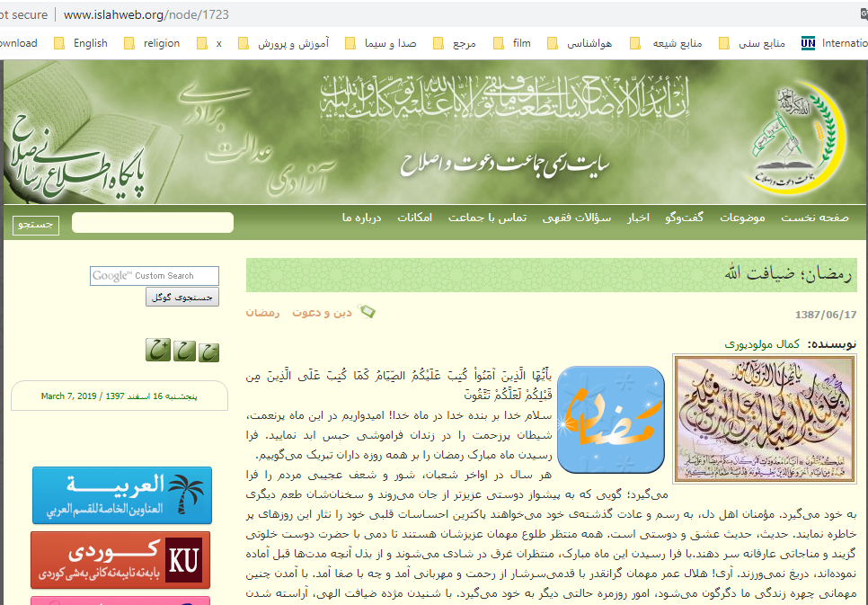868x605 pixels.
Task: Open the آموزش و پرورش bookmark folder
Action: [x=283, y=43]
